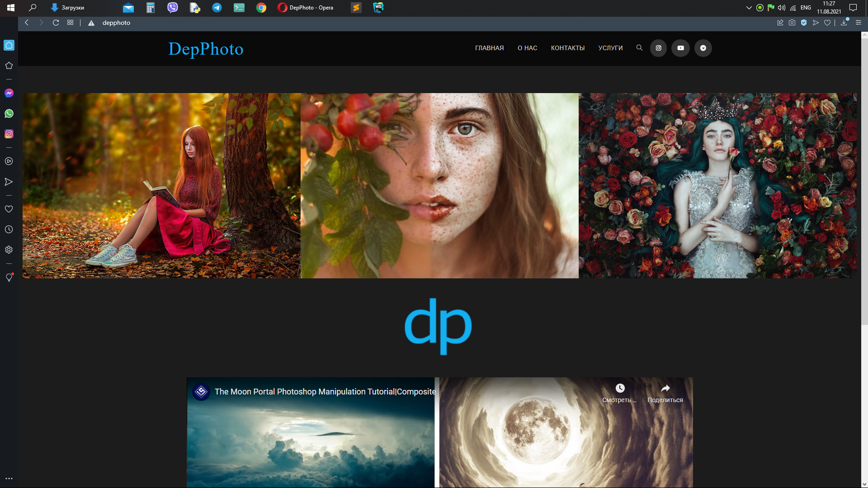Open the Instagram link in site header
868x488 pixels.
pos(658,48)
